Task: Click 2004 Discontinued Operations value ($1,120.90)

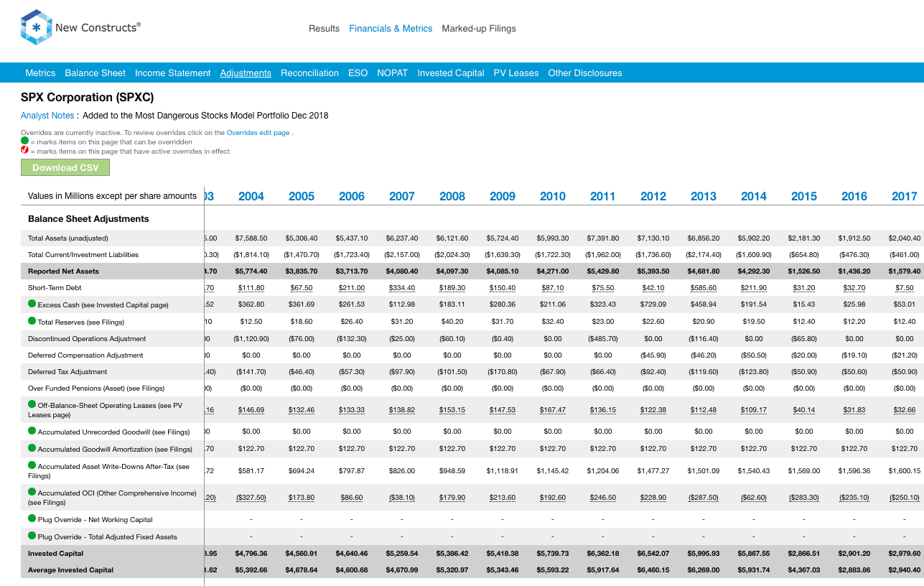Action: point(251,339)
